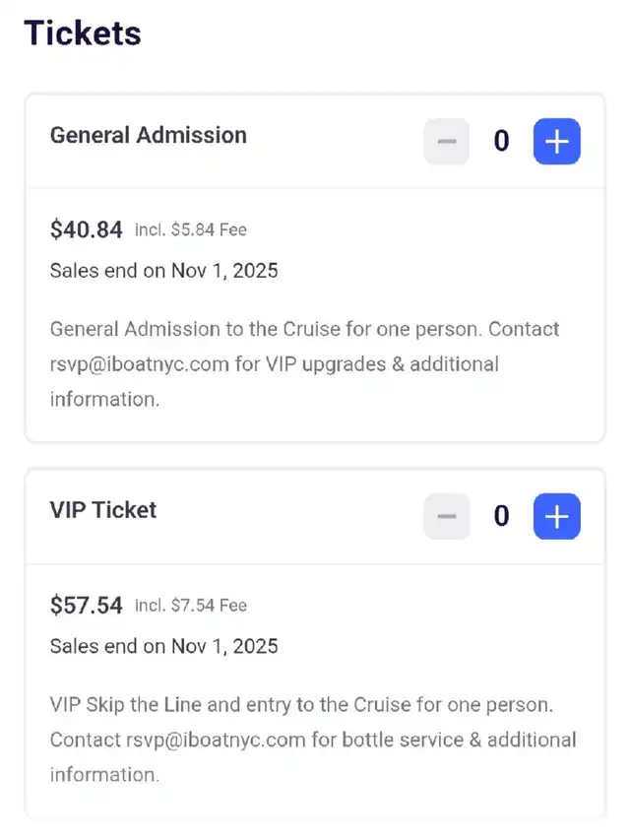630x840 pixels.
Task: Open the rsvp email for VIP upgrades
Action: [140, 364]
